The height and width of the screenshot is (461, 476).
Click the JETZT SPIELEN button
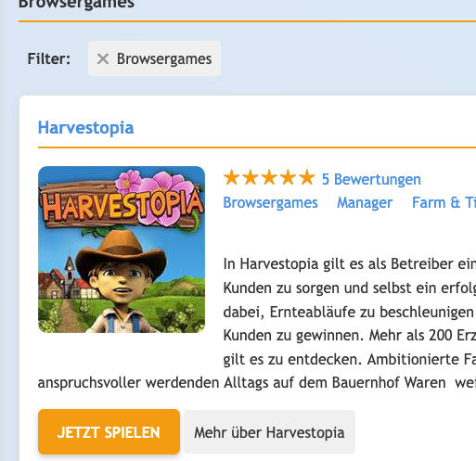coord(109,432)
